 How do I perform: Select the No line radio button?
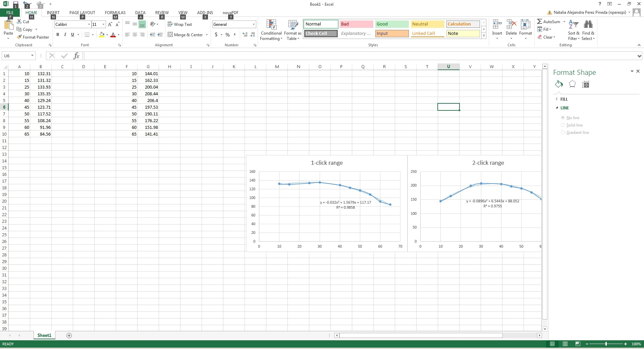coord(563,118)
